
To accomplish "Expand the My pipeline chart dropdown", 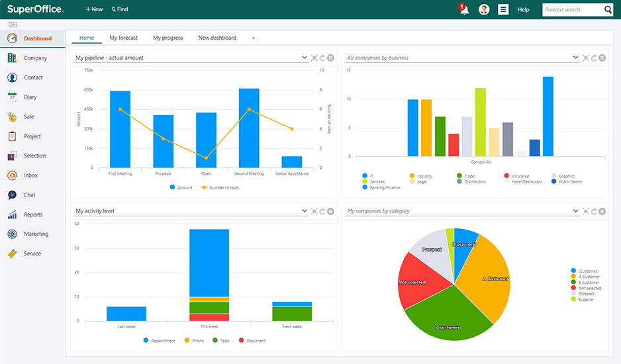I will [304, 58].
